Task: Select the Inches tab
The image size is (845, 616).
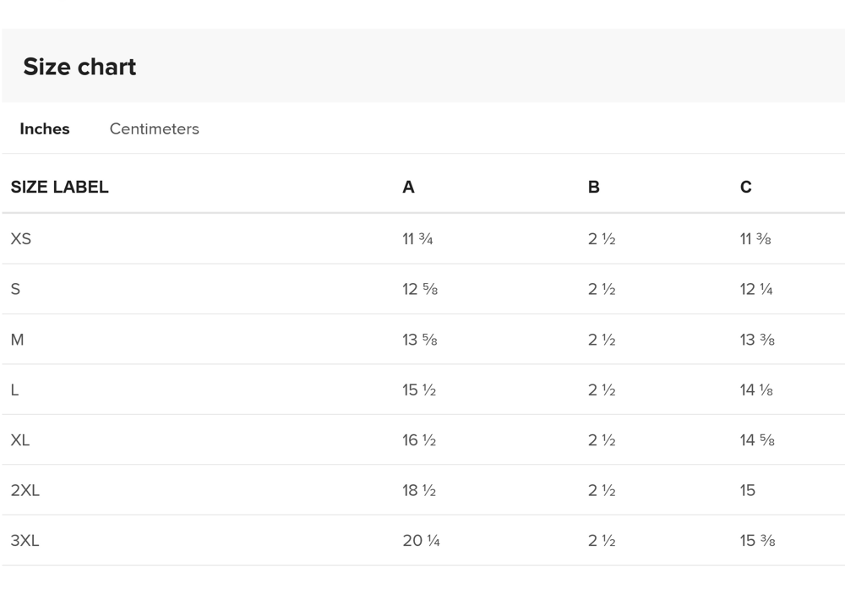Action: pos(45,129)
